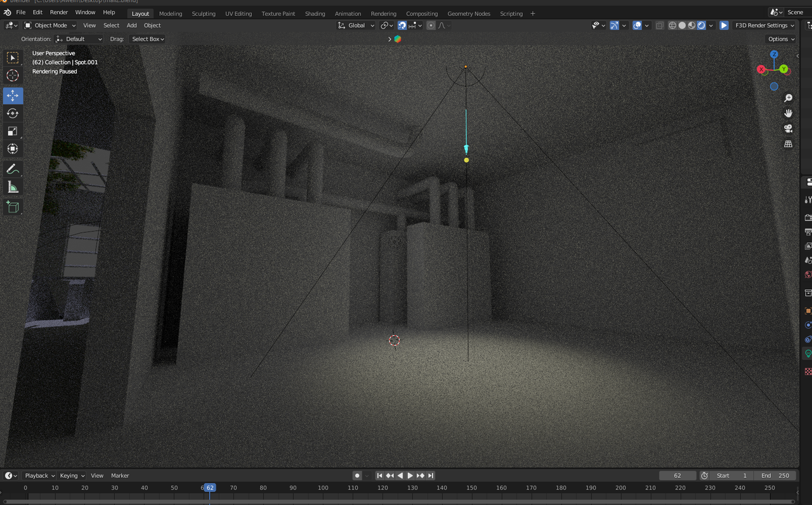
Task: Click the End frame 250 field
Action: point(775,475)
